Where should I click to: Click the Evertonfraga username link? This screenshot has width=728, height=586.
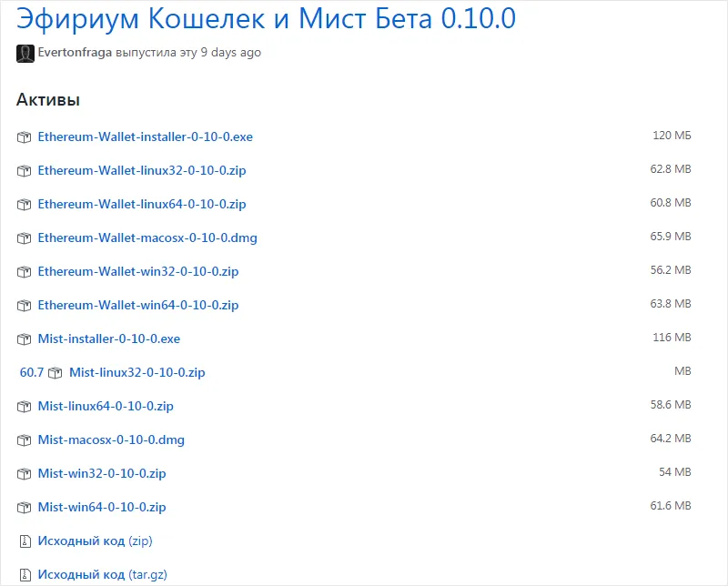[x=69, y=53]
